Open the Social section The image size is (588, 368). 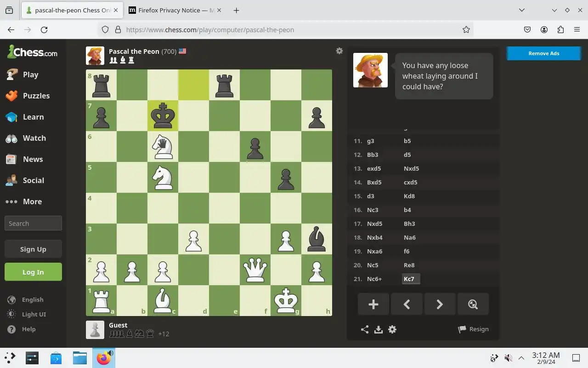coord(33,180)
